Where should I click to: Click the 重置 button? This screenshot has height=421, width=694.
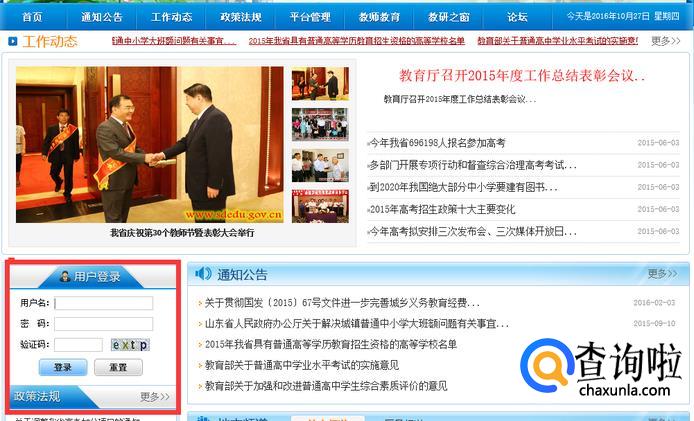coord(118,367)
